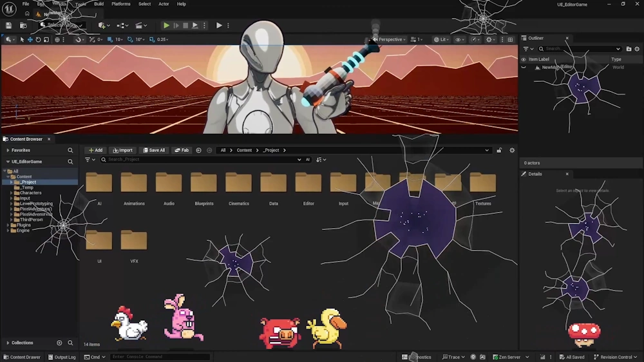Open the Platforms menu
Viewport: 644px width, 362px height.
(121, 4)
